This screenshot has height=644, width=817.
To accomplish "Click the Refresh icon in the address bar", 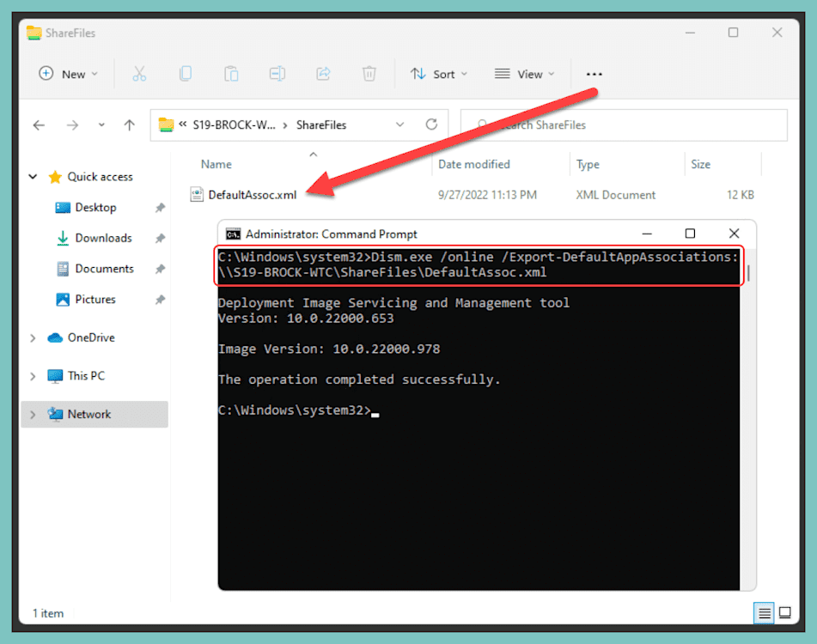I will click(x=432, y=125).
